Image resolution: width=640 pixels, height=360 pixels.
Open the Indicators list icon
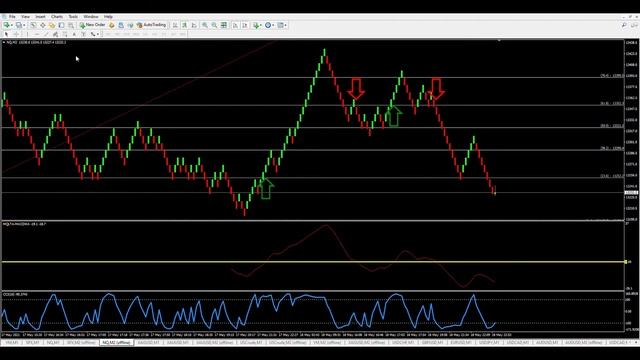(x=256, y=25)
